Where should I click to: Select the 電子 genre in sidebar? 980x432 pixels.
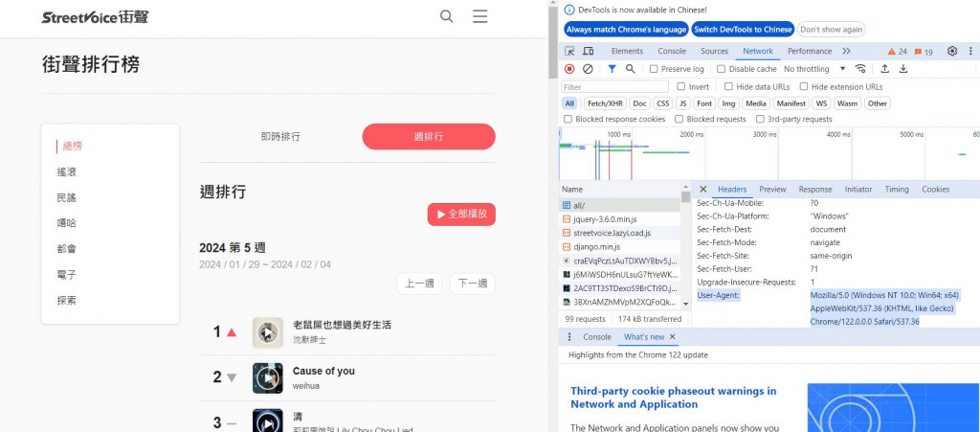66,275
